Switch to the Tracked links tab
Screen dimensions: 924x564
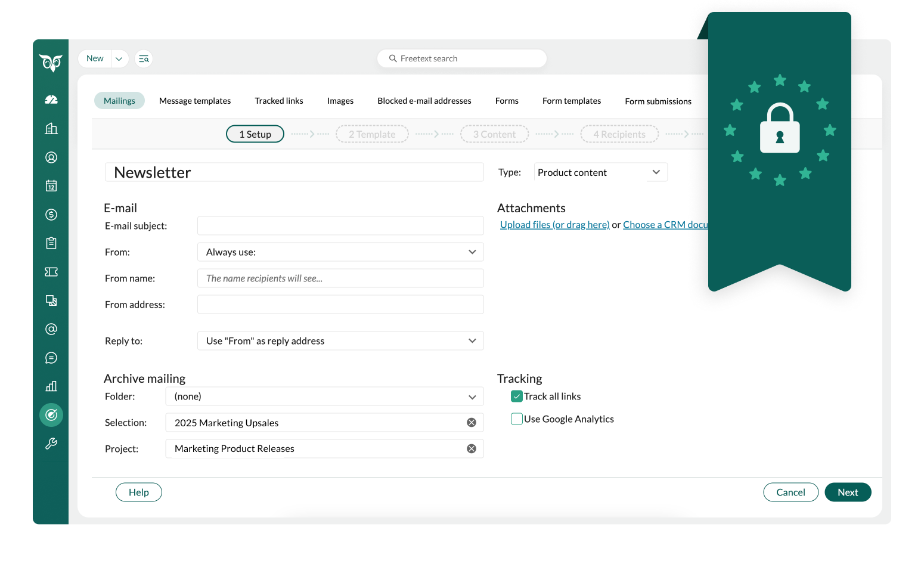point(279,101)
